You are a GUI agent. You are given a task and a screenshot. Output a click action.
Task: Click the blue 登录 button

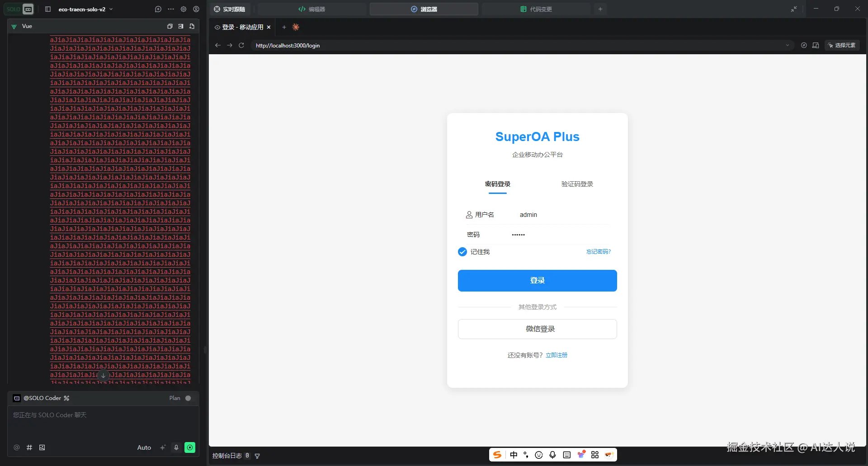pos(537,281)
